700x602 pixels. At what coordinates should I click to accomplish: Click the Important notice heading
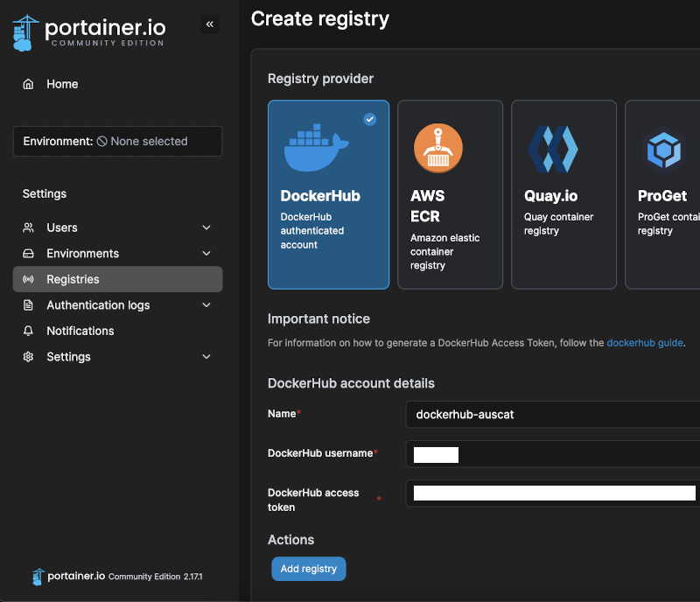(x=318, y=318)
